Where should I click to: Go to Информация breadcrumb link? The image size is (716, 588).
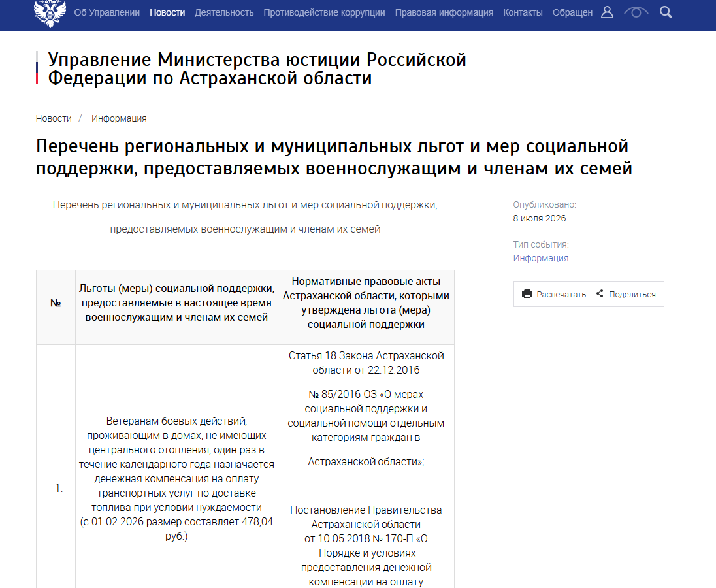(x=119, y=119)
